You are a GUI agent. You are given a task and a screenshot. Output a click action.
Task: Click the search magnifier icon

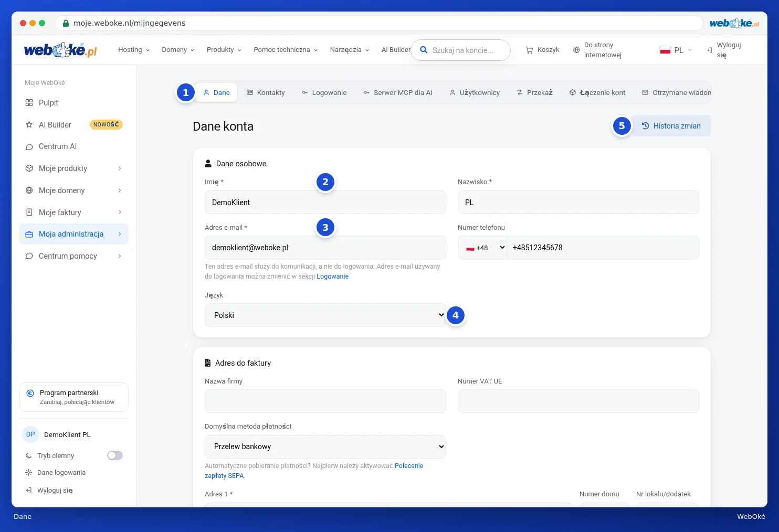point(424,50)
